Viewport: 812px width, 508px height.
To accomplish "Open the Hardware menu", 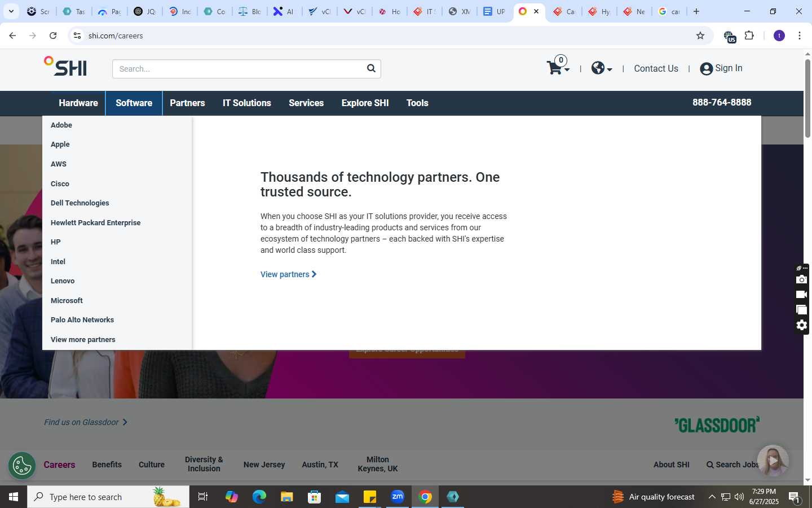I will (x=78, y=103).
